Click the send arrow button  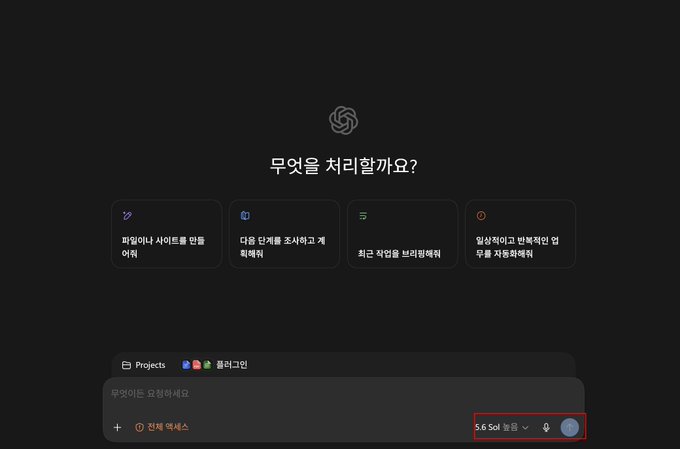tap(569, 427)
